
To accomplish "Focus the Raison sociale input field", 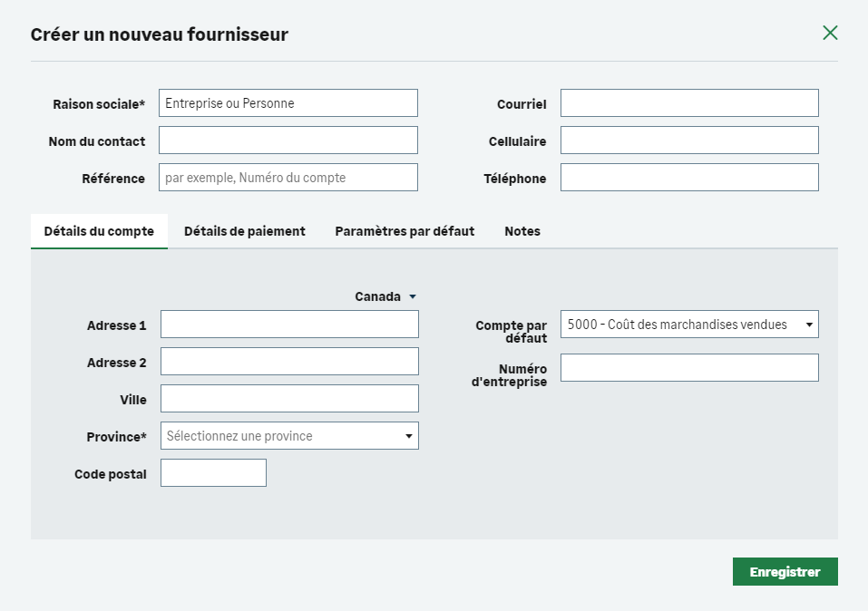I will (x=288, y=103).
